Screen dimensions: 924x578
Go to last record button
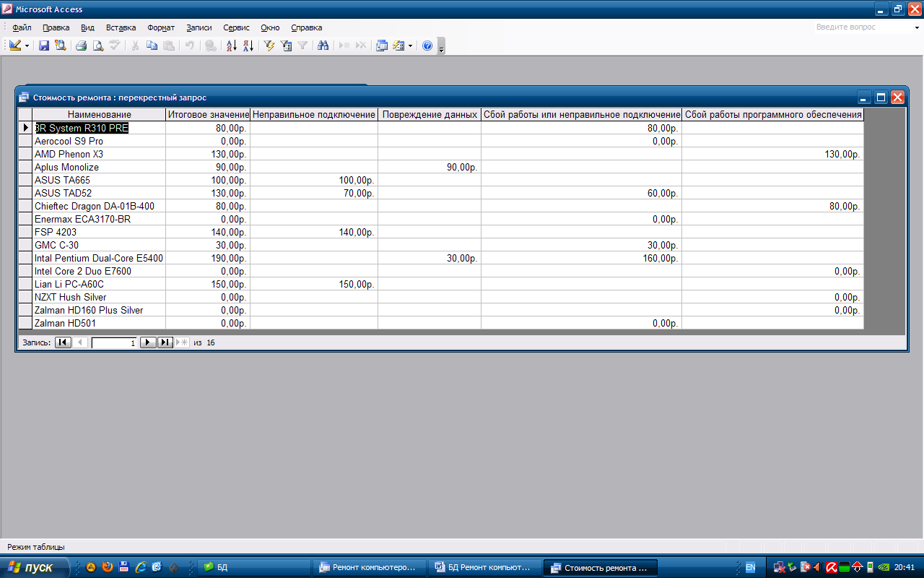click(165, 342)
